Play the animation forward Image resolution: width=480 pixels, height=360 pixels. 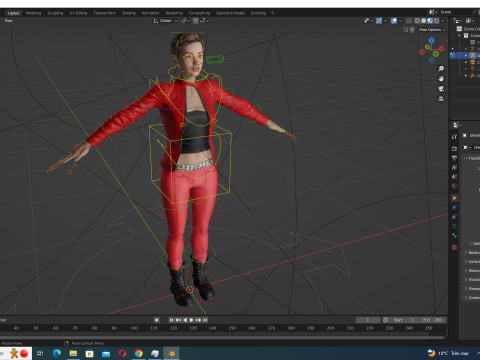[192, 320]
